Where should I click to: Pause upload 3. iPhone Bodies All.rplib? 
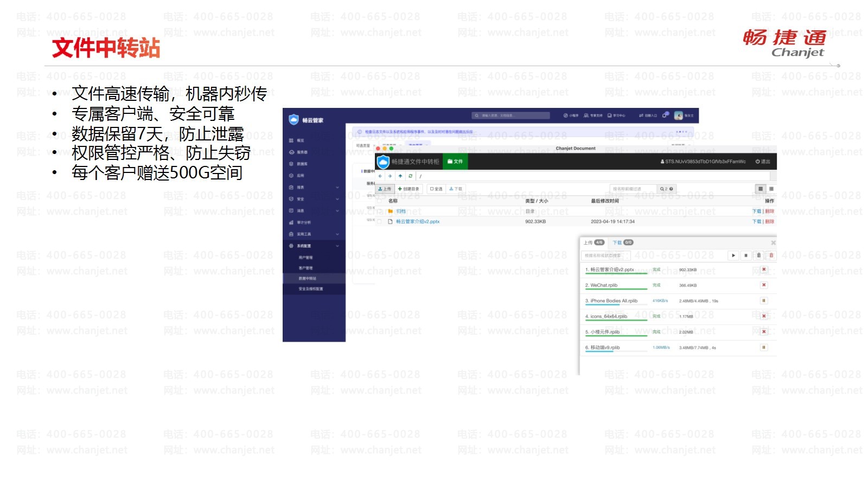[x=764, y=301]
